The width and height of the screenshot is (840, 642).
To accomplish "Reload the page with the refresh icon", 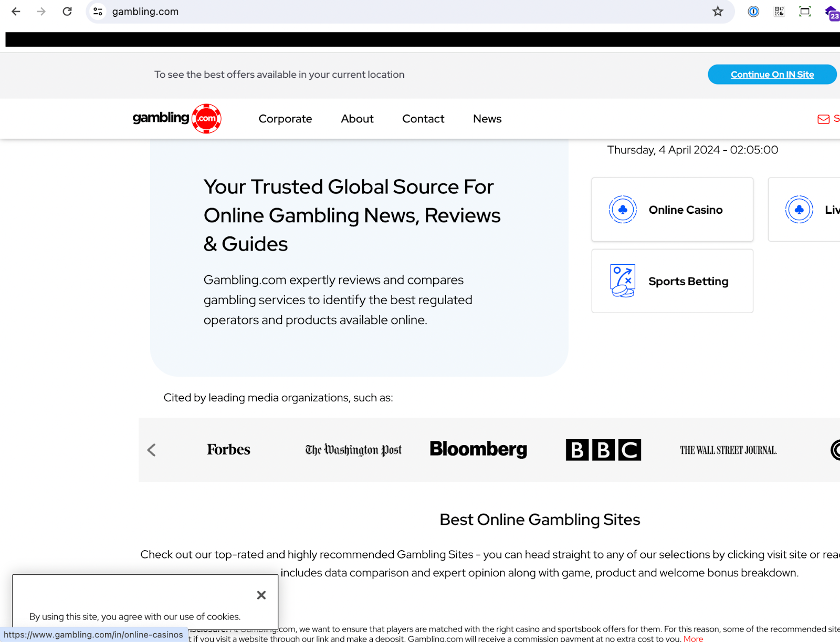I will [67, 12].
